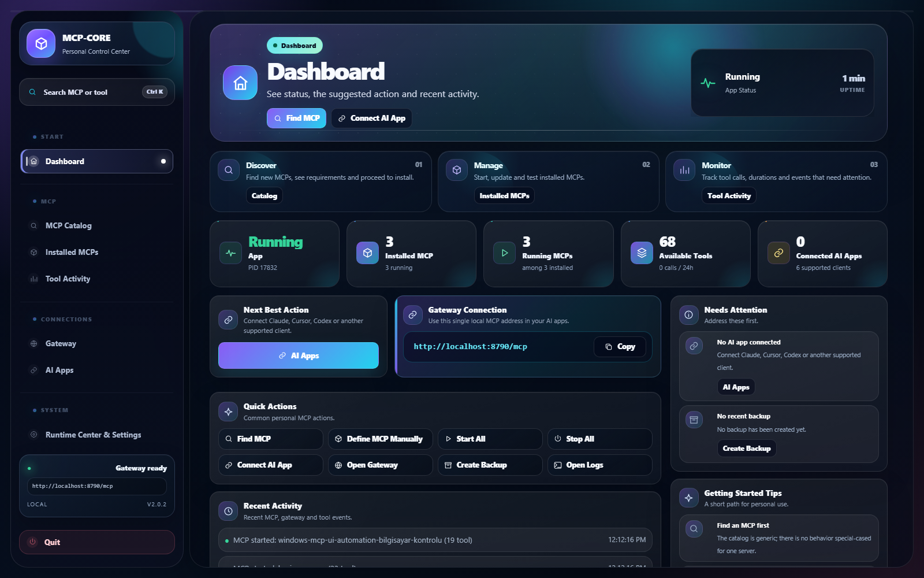Screen dimensions: 924x578
Task: Click the Gateway globe icon in sidebar
Action: pos(33,343)
